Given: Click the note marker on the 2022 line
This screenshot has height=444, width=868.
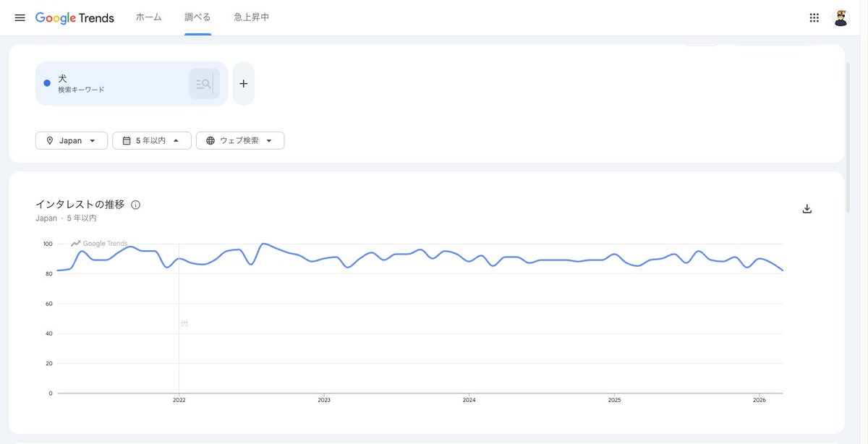Looking at the screenshot, I should tap(184, 323).
